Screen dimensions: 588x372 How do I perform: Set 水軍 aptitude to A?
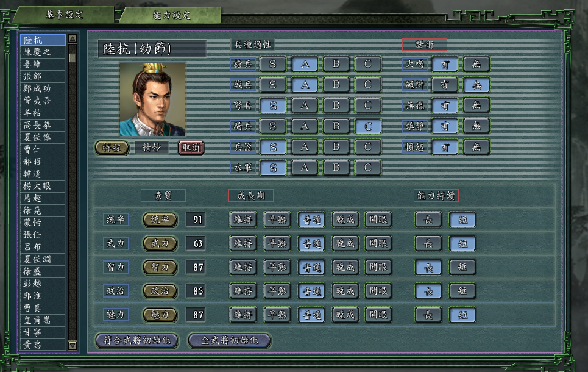305,168
